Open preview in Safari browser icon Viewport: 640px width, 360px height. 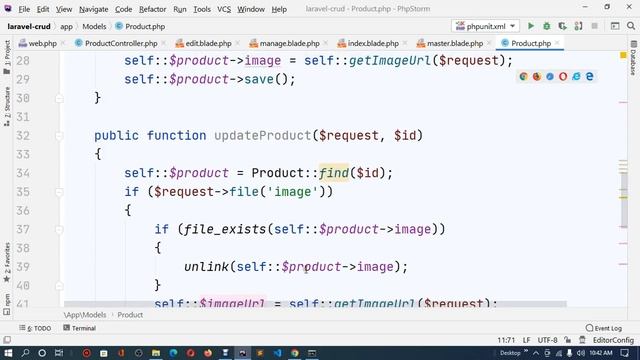pyautogui.click(x=550, y=76)
